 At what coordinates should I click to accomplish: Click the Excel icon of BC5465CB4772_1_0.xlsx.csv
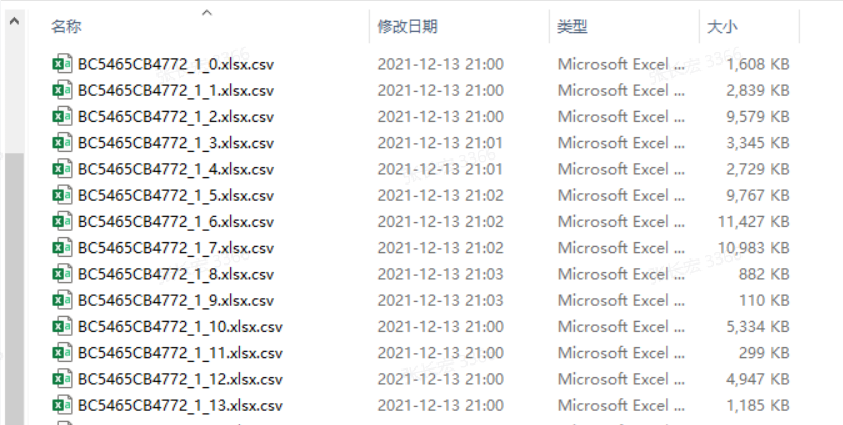[62, 64]
